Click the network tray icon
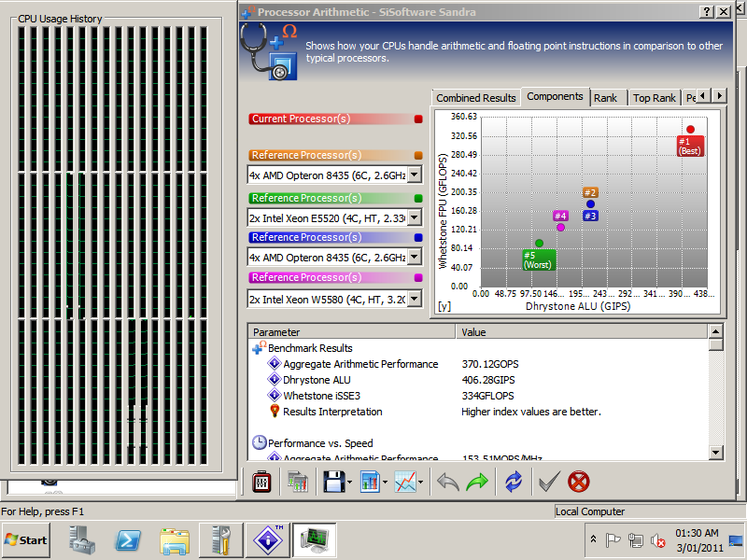Viewport: 747px width, 560px height. [636, 540]
